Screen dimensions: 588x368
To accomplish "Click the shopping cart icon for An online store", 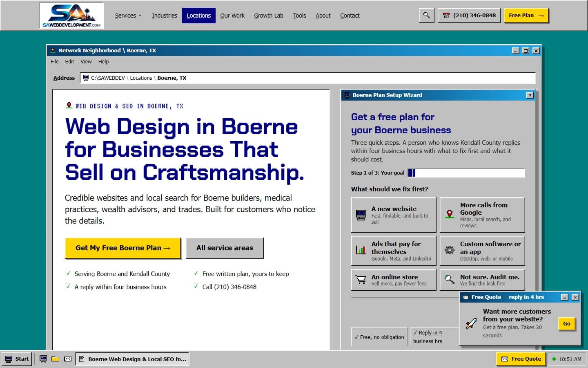I will 361,280.
